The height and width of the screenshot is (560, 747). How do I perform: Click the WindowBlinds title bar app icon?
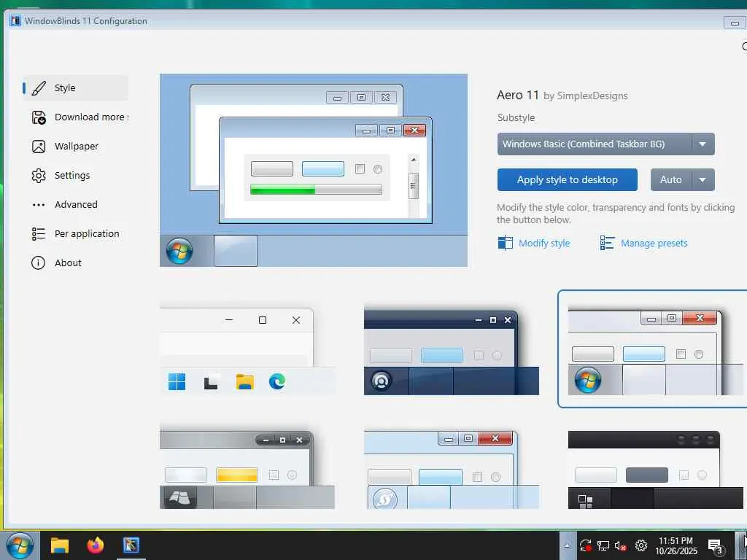[16, 20]
